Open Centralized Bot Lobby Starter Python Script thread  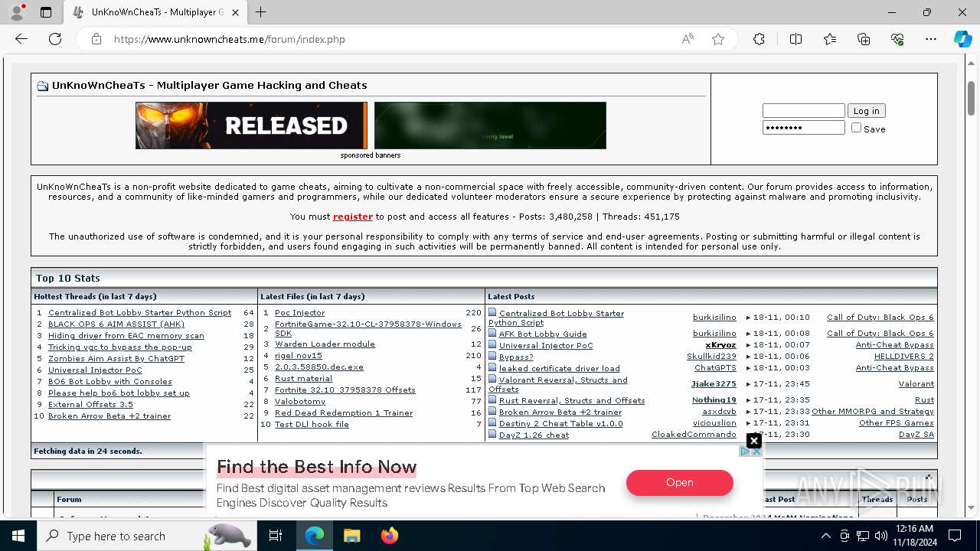(x=139, y=312)
